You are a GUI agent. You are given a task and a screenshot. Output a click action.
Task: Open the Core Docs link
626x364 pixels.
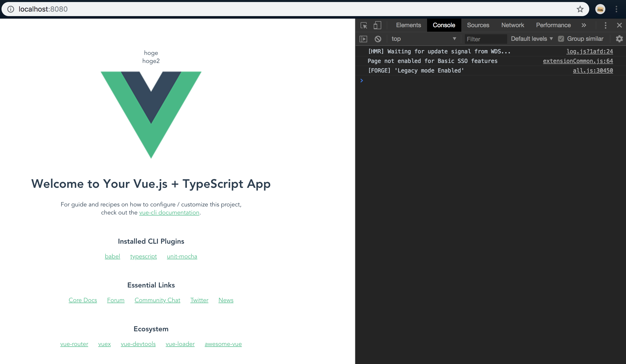coord(83,300)
